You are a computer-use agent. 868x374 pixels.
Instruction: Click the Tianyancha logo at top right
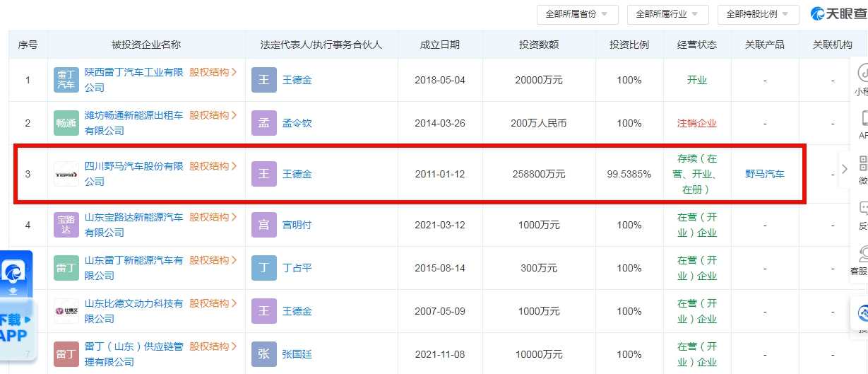click(838, 13)
